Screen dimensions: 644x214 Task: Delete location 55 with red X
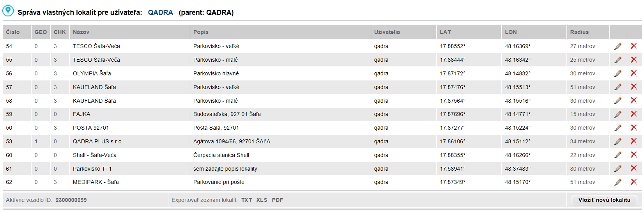tap(633, 59)
